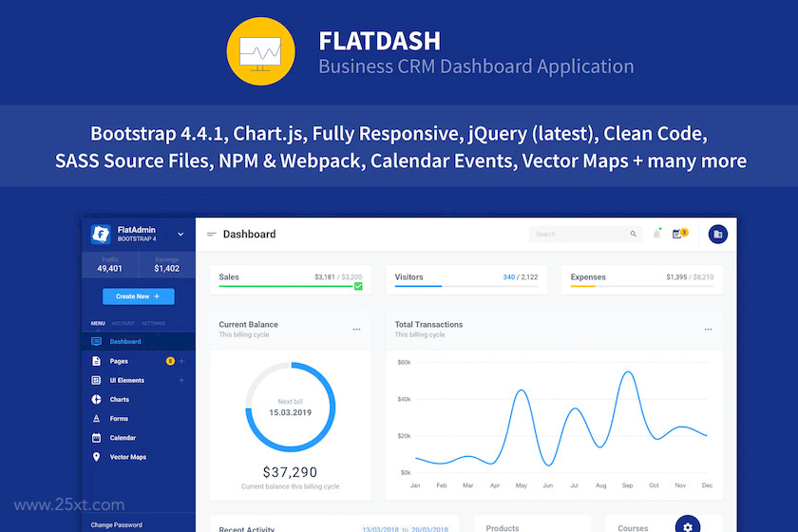Click the Visitors 340 count
The image size is (798, 532).
pos(508,277)
